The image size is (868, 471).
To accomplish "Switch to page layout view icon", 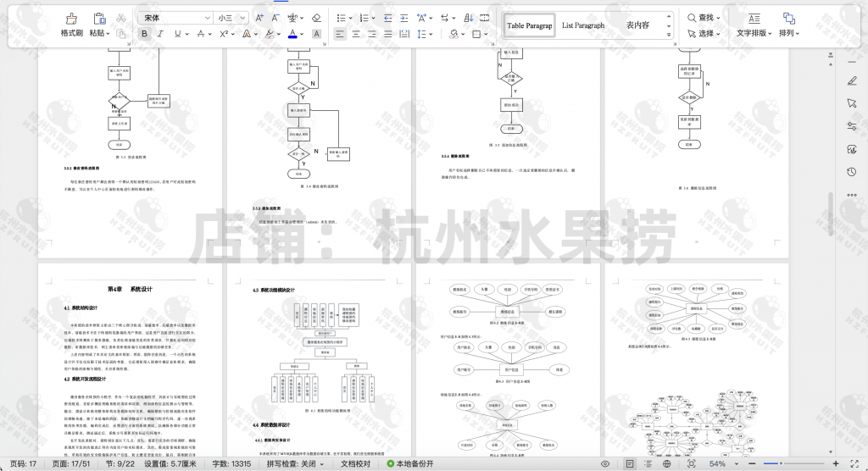I will [x=630, y=464].
